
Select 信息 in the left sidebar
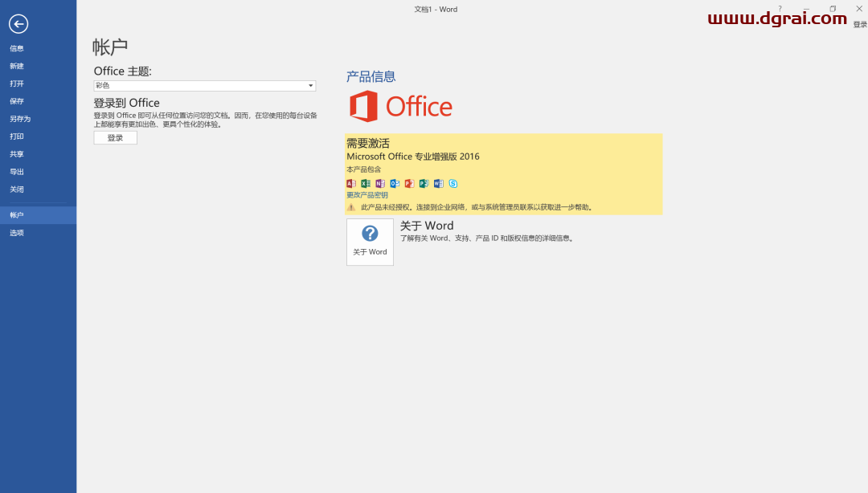[17, 48]
